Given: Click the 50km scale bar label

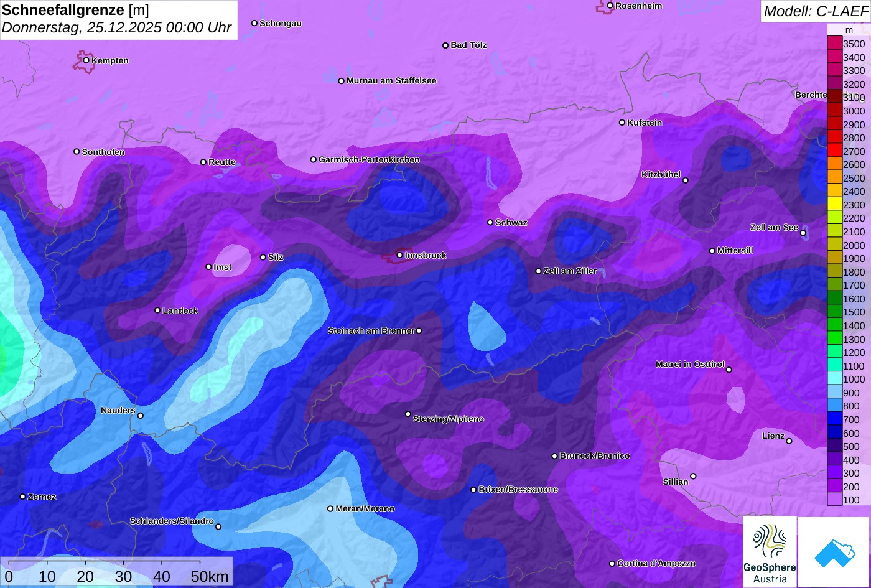Looking at the screenshot, I should [210, 577].
